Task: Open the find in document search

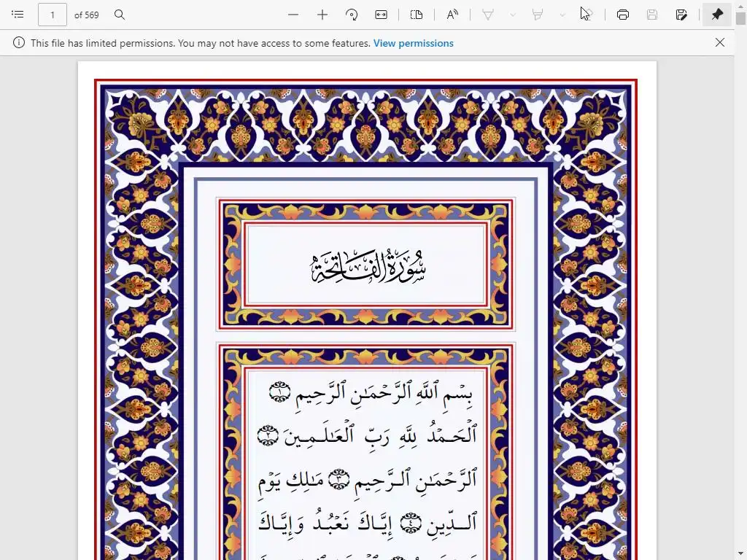Action: click(120, 15)
